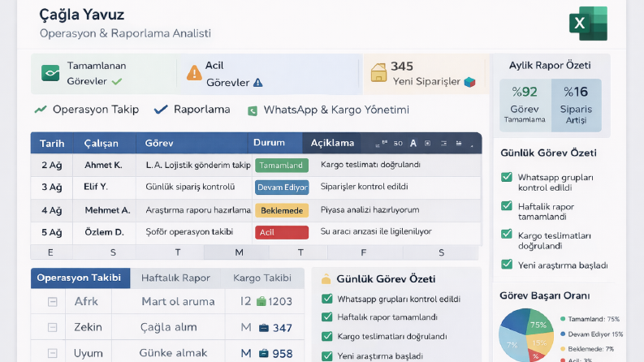Click the blue Devam Ediyor status badge
The image size is (644, 362).
point(282,187)
